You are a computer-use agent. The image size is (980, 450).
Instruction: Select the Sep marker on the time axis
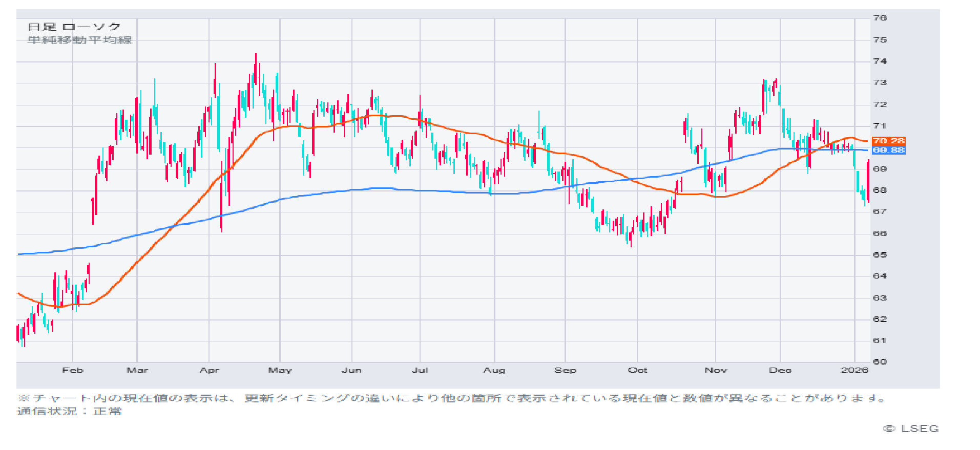[x=565, y=370]
